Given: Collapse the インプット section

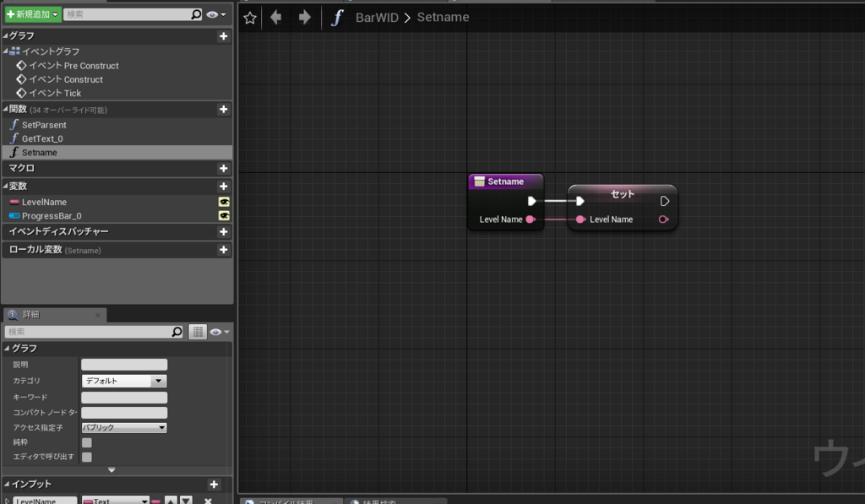Looking at the screenshot, I should click(7, 484).
